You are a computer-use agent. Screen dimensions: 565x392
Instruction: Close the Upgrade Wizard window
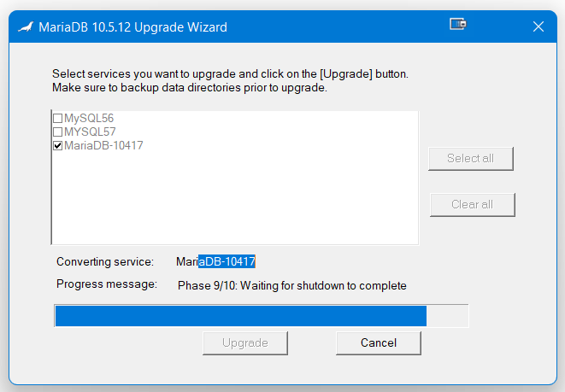click(x=538, y=26)
